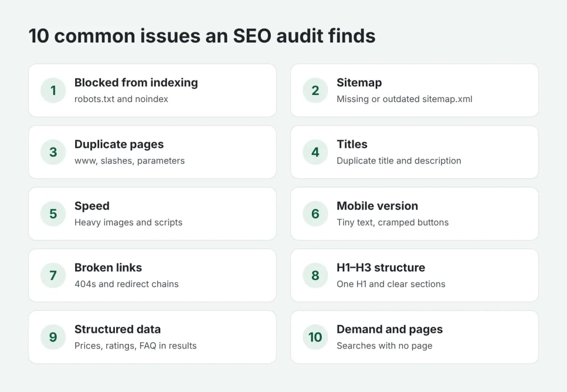Click the number 10 circle badge
This screenshot has width=567, height=392.
click(x=315, y=337)
